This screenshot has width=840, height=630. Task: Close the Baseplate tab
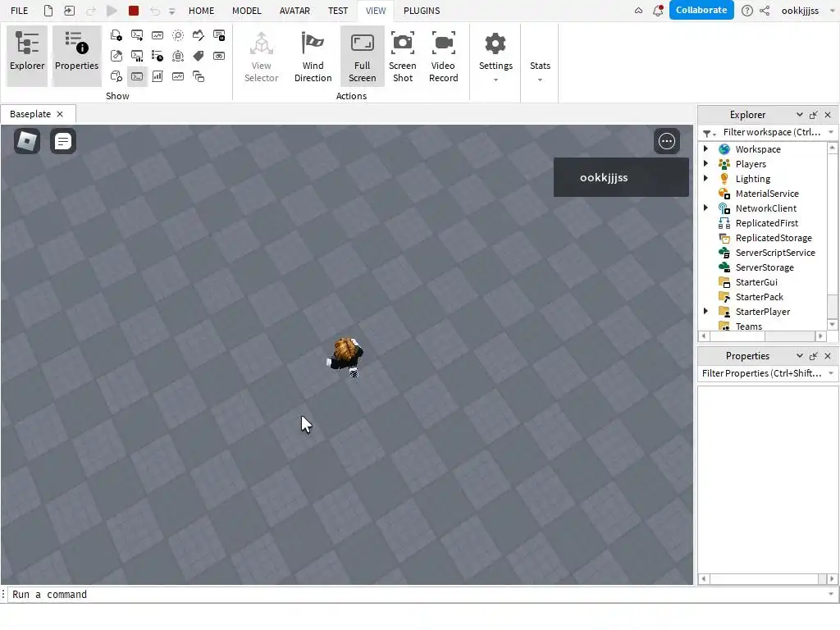pos(60,114)
